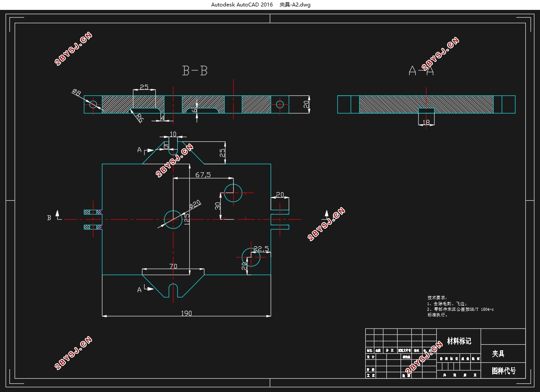Click the ø8 hole dimension label

point(76,92)
